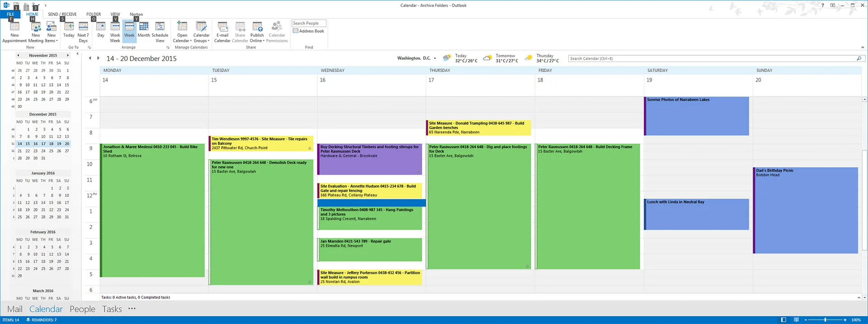Open more navigation options ellipsis
This screenshot has width=868, height=324.
132,309
